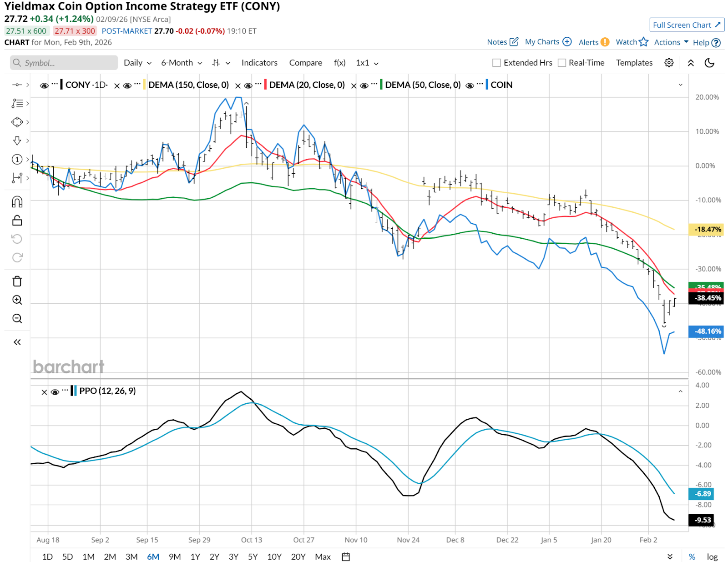Enable the Extended Hrs checkbox
Image resolution: width=728 pixels, height=562 pixels.
click(x=497, y=63)
